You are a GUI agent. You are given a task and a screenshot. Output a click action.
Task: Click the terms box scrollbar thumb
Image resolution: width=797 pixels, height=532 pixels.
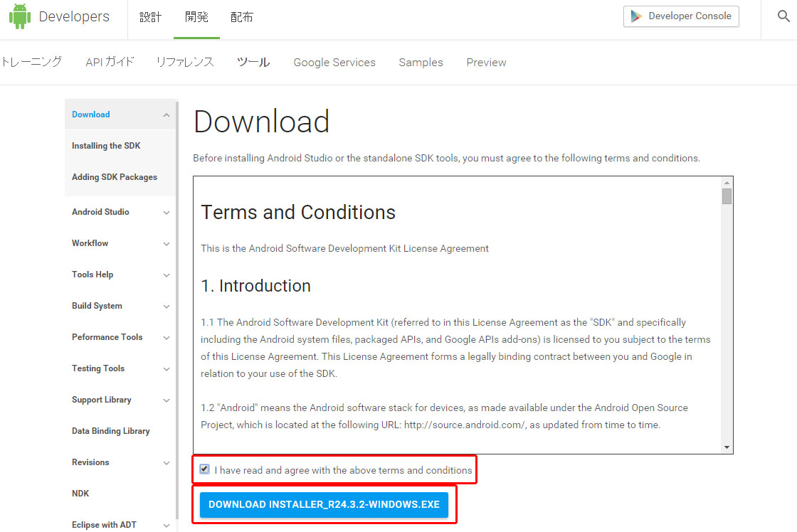click(x=727, y=196)
